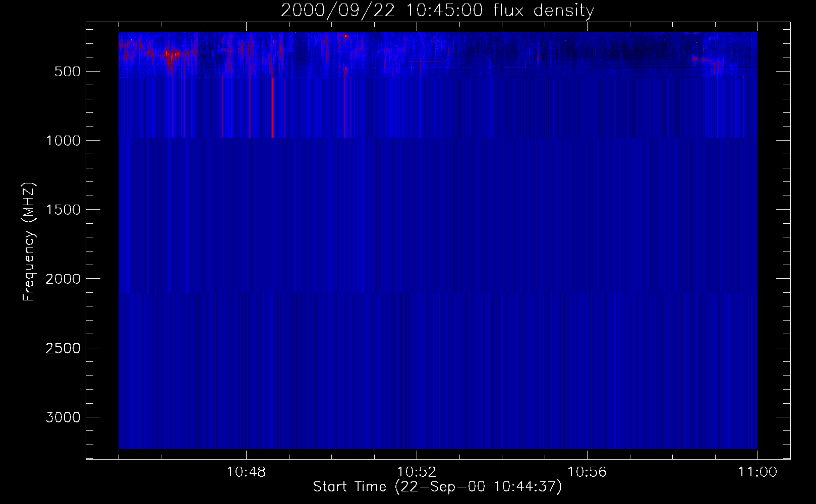Viewport: 816px width, 504px height.
Task: Click the 10:52 time tick label
Action: [417, 472]
